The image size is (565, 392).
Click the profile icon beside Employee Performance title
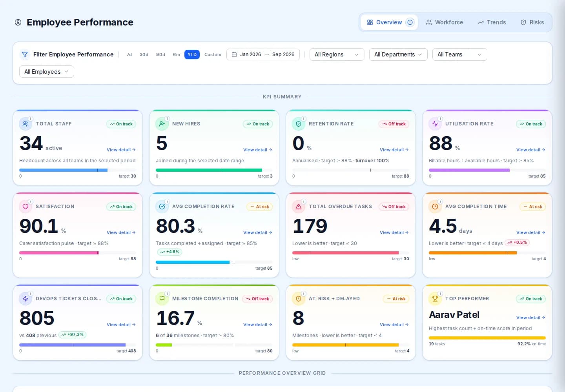(18, 22)
